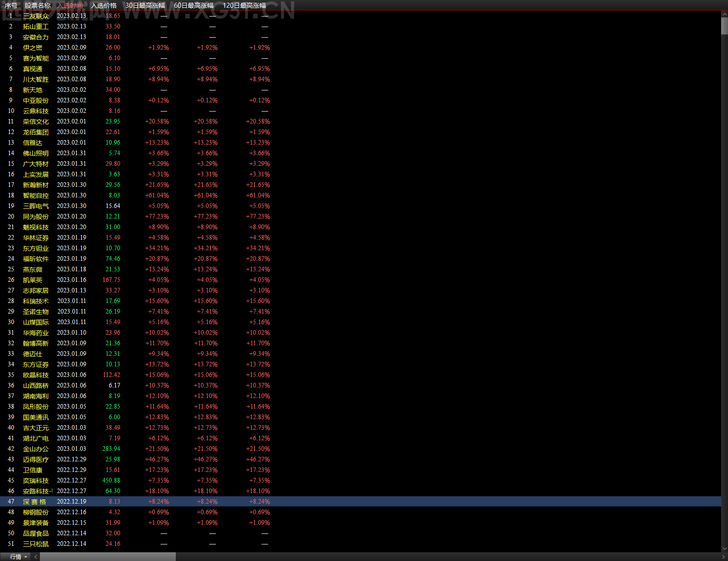Select stock 迈得医疗
Screen dimensions: 728x561
[36, 460]
